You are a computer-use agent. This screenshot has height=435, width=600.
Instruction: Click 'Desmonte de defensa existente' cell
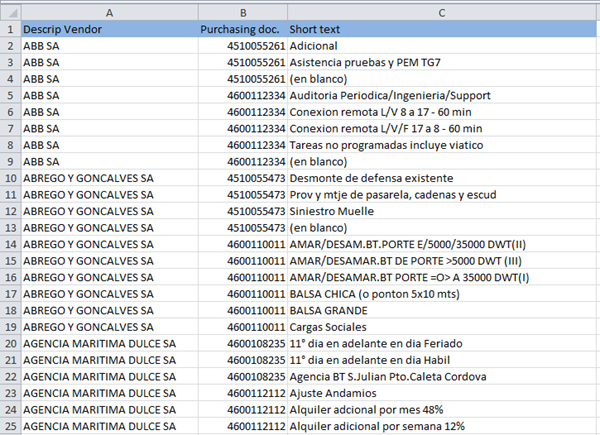pyautogui.click(x=442, y=178)
